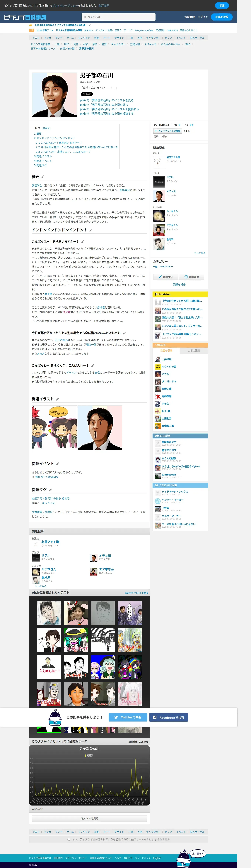This screenshot has width=251, height=868.
Task: Click the 閲覧数 legend marker in view chart
Action: click(86, 756)
